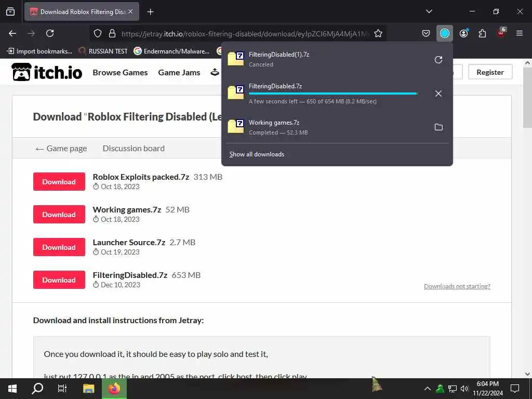Download FilteringDisabled.7z from the page list
The height and width of the screenshot is (399, 532).
(x=59, y=280)
